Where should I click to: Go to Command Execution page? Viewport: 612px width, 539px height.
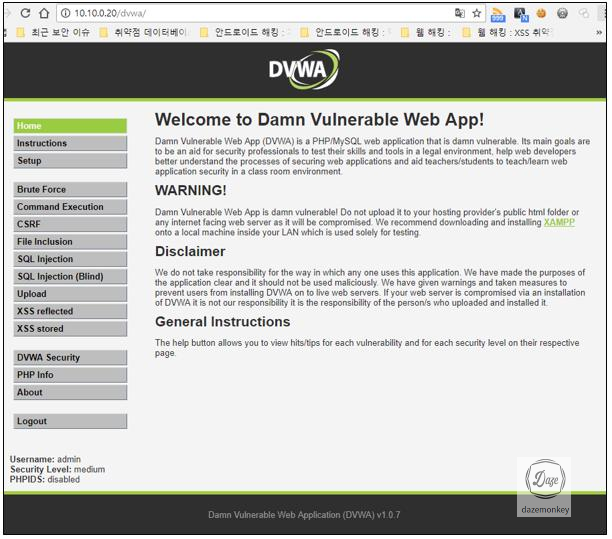pos(70,207)
